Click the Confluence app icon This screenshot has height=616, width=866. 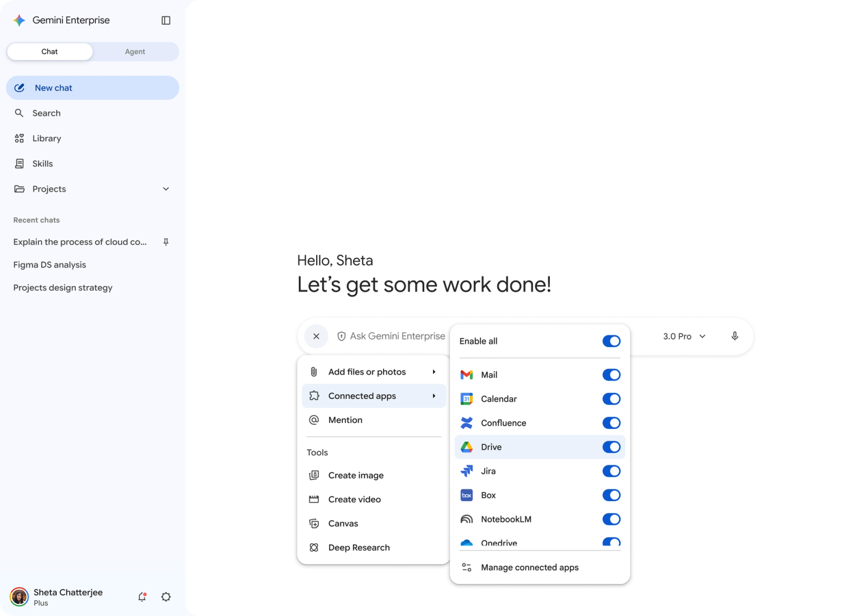467,423
